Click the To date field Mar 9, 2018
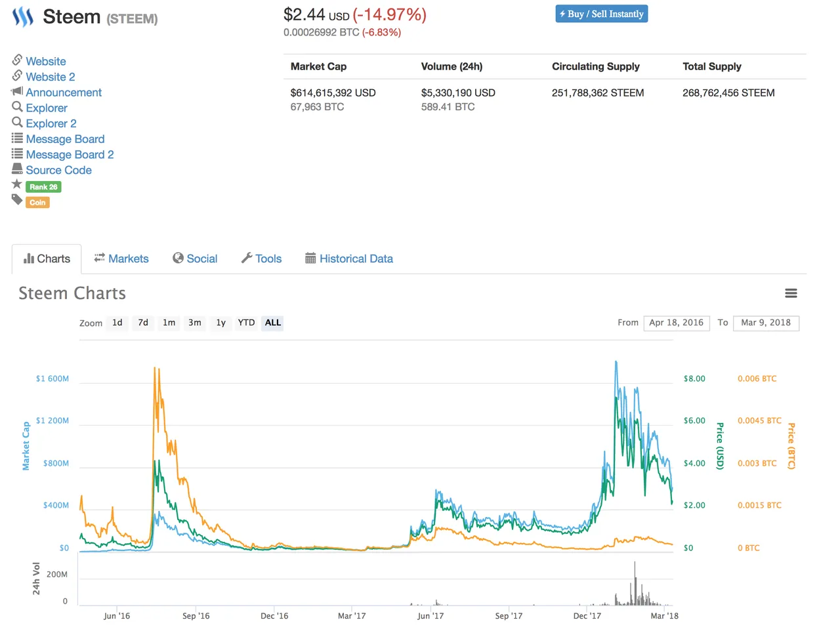 click(766, 323)
